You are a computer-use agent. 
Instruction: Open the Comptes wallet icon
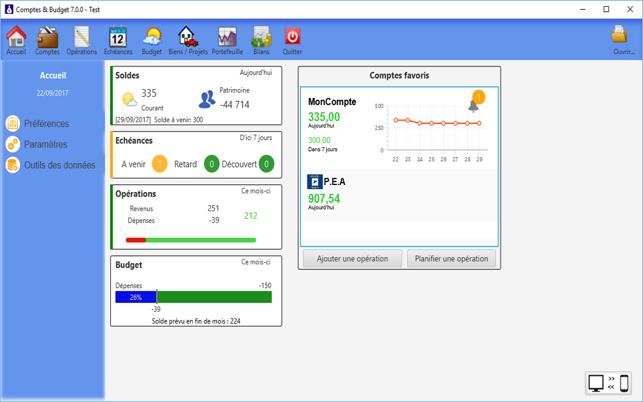point(47,37)
